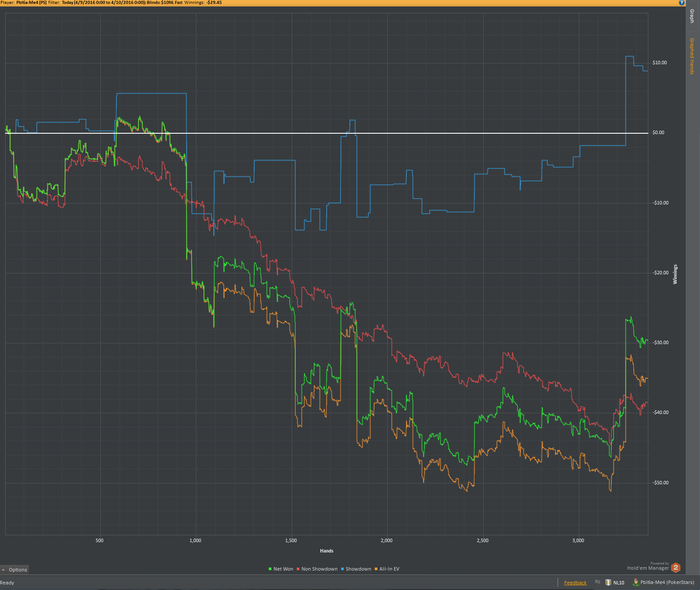Image resolution: width=700 pixels, height=590 pixels.
Task: Switch to the Graph side tab
Action: 692,16
